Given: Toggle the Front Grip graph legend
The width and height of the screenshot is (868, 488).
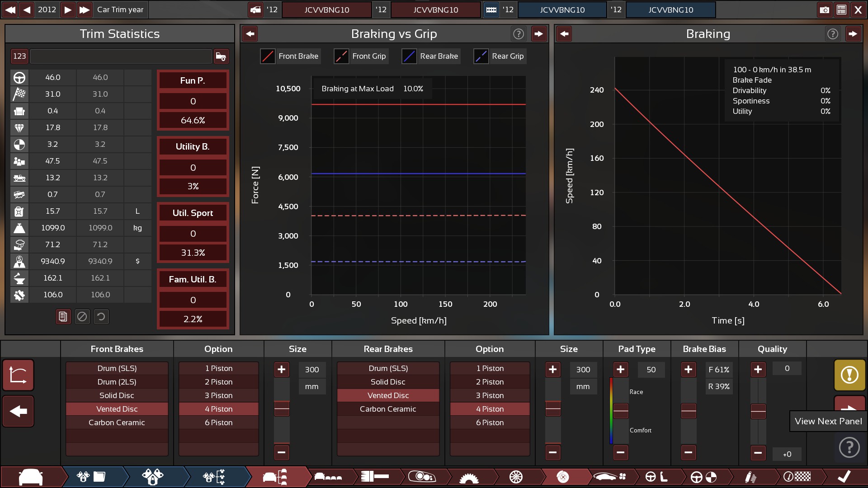Looking at the screenshot, I should pos(361,56).
